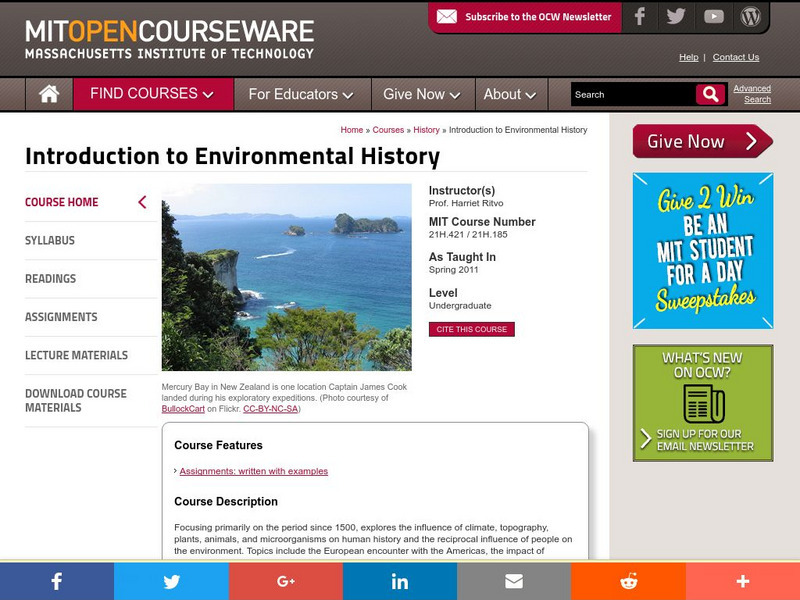Open Lecture Materials in course sidebar
Viewport: 800px width, 600px height.
pos(76,355)
